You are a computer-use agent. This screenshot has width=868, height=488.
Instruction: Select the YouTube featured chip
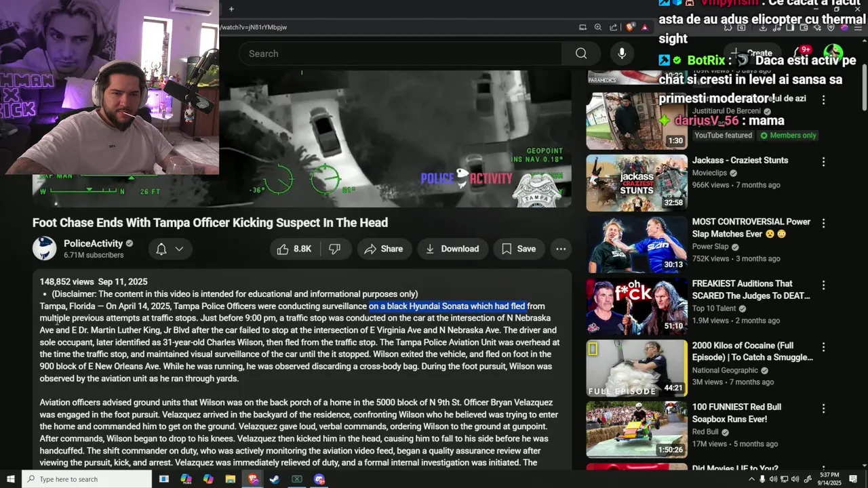pos(722,136)
